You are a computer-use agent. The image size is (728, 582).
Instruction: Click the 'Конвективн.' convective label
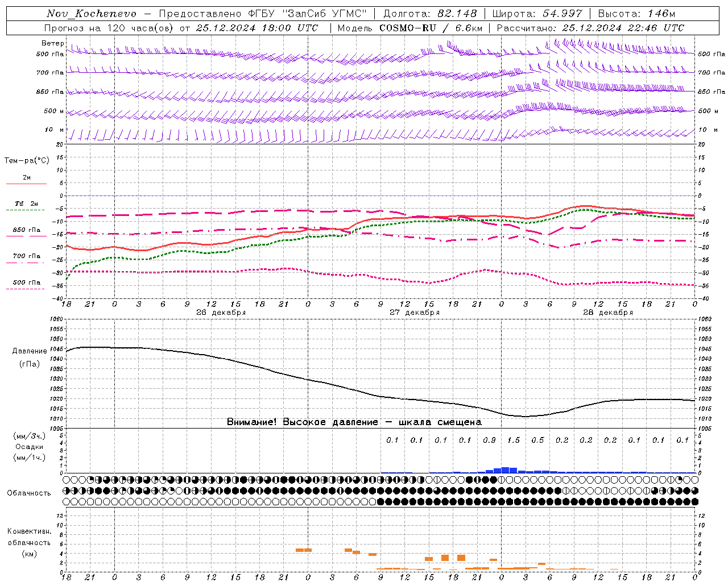coord(30,531)
